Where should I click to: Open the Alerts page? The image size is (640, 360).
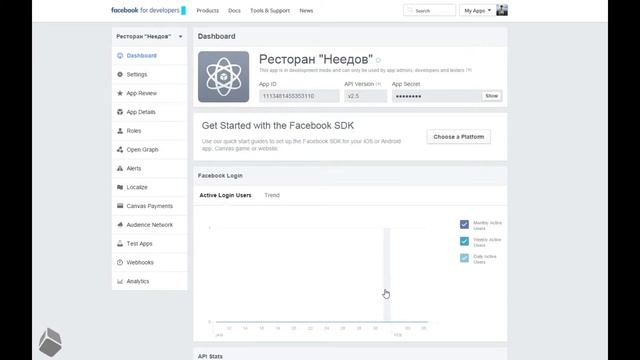[x=133, y=168]
